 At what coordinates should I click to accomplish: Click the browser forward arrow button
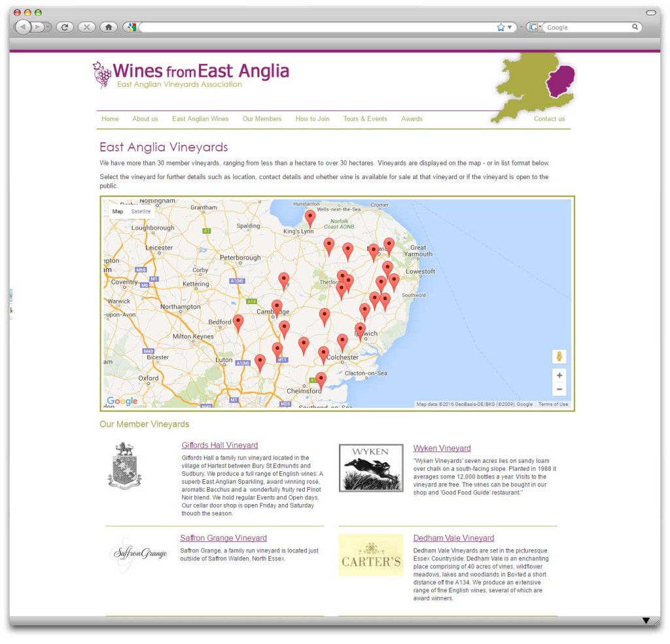tap(39, 27)
